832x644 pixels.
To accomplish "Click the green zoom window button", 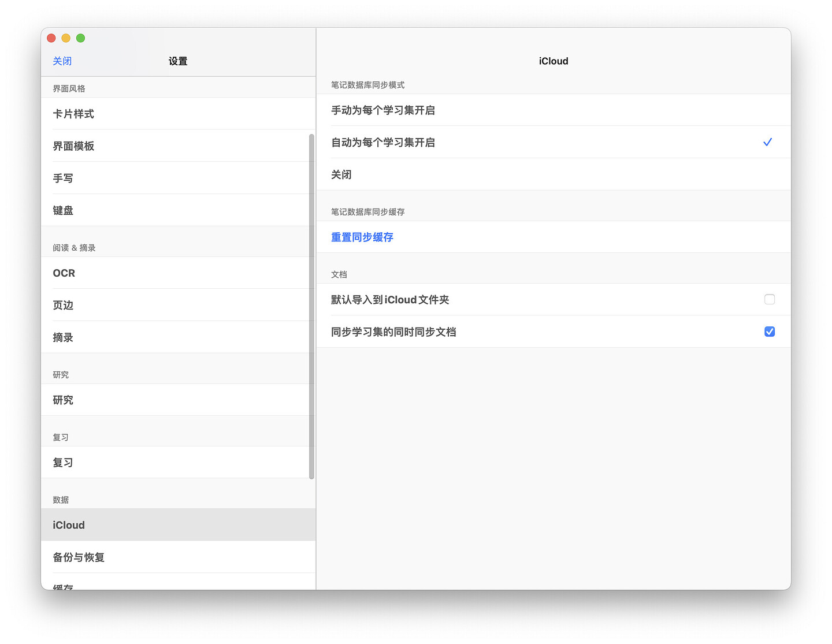I will pos(81,38).
